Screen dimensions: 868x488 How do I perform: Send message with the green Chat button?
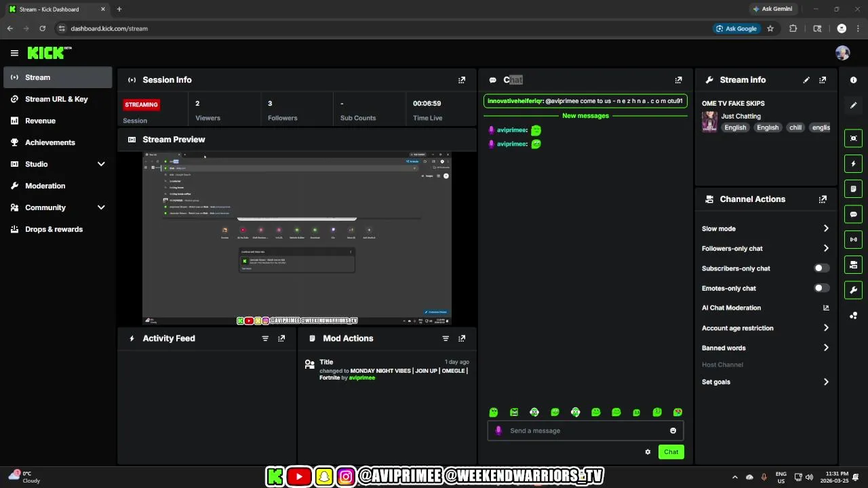coord(671,452)
